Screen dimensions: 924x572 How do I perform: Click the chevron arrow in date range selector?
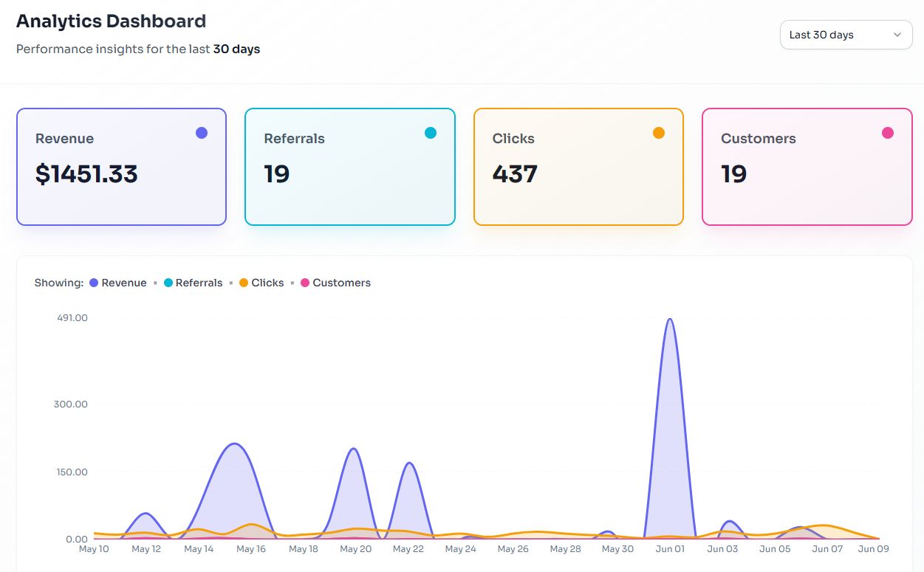pos(897,35)
